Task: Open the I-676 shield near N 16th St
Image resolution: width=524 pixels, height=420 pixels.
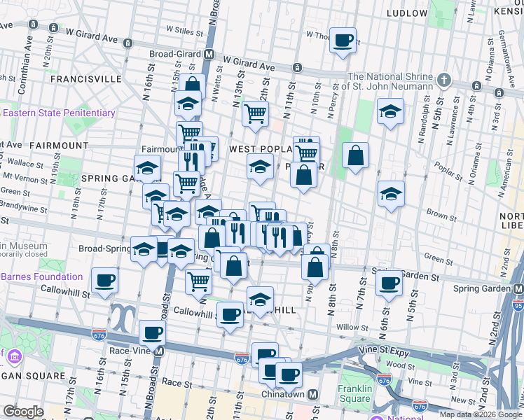Action: click(99, 335)
